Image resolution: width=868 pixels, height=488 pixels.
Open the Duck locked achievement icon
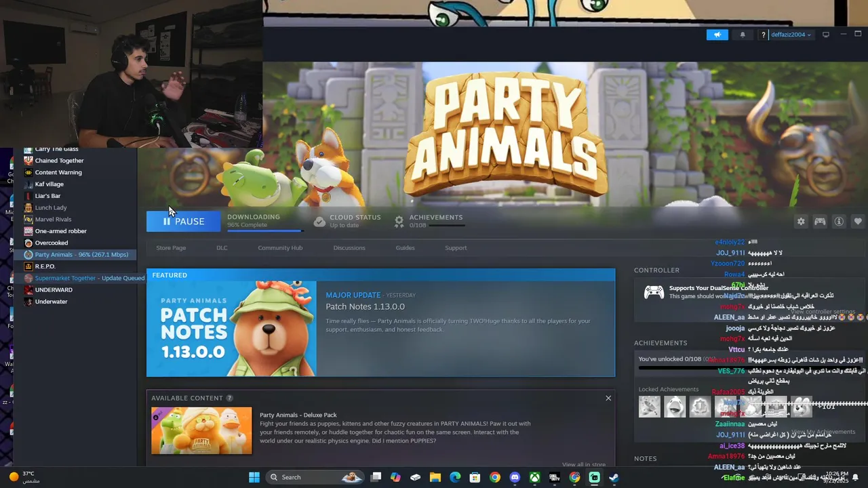point(675,407)
